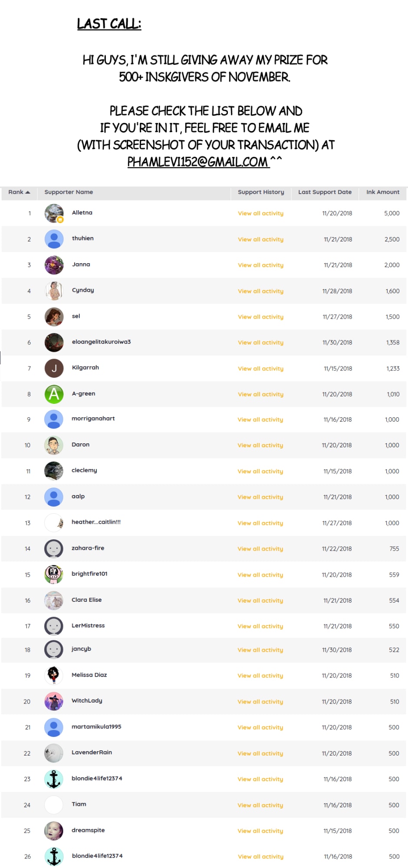Image resolution: width=408 pixels, height=868 pixels.
Task: View all activity for dreamspite
Action: click(x=260, y=831)
